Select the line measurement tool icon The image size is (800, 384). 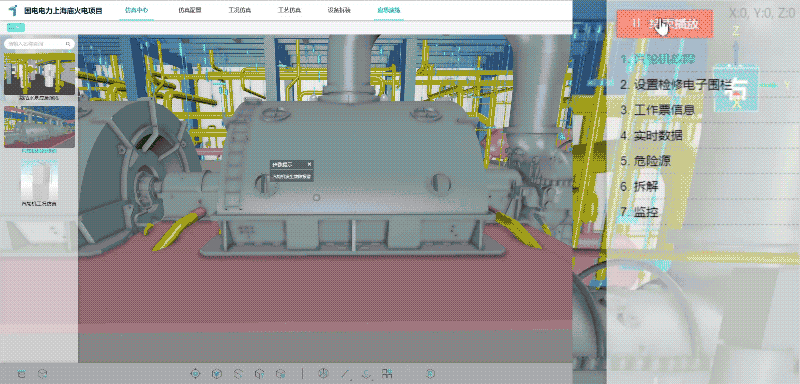click(344, 374)
